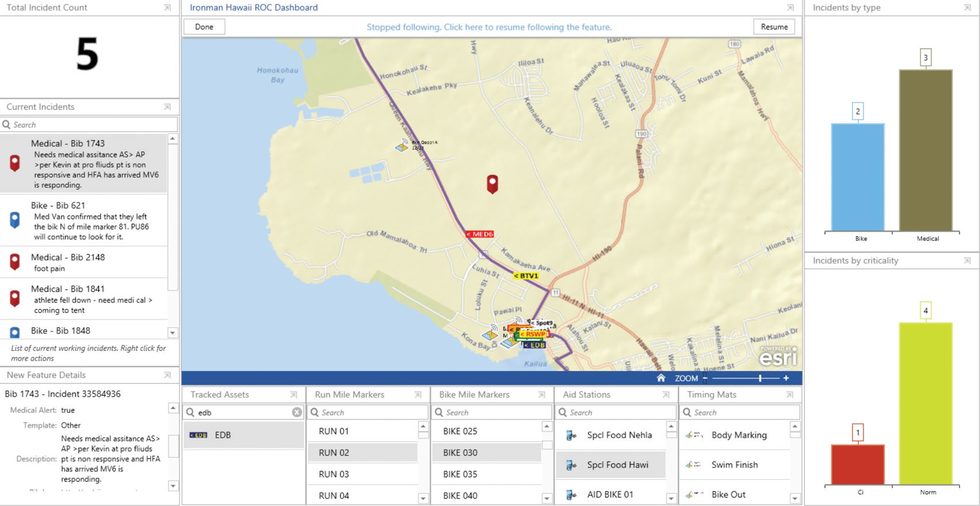Click the red Ci criticality bar
This screenshot has width=980, height=506.
click(x=858, y=465)
